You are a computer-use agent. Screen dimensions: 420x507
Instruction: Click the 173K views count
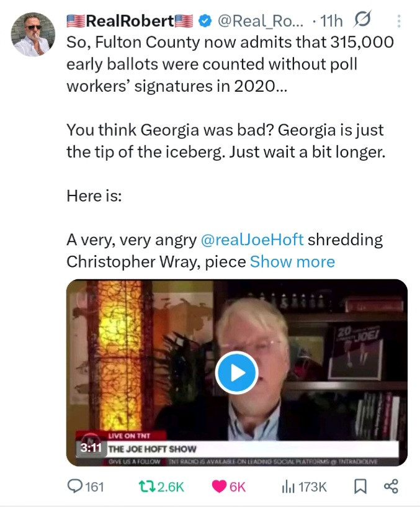point(312,487)
